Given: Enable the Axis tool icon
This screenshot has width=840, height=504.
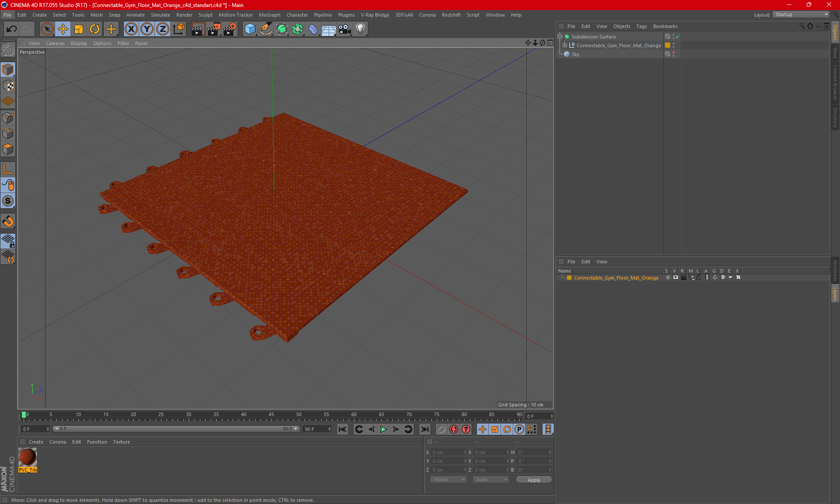Looking at the screenshot, I should [x=8, y=169].
